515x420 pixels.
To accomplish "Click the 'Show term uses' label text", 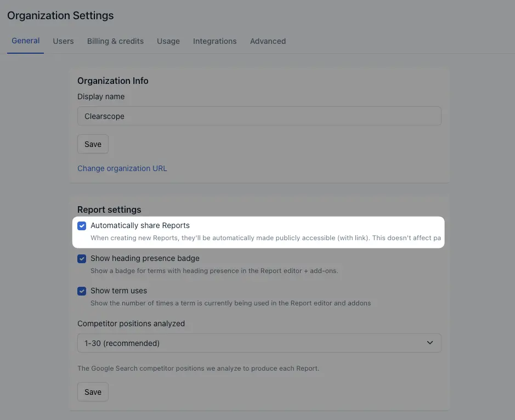I will click(118, 291).
